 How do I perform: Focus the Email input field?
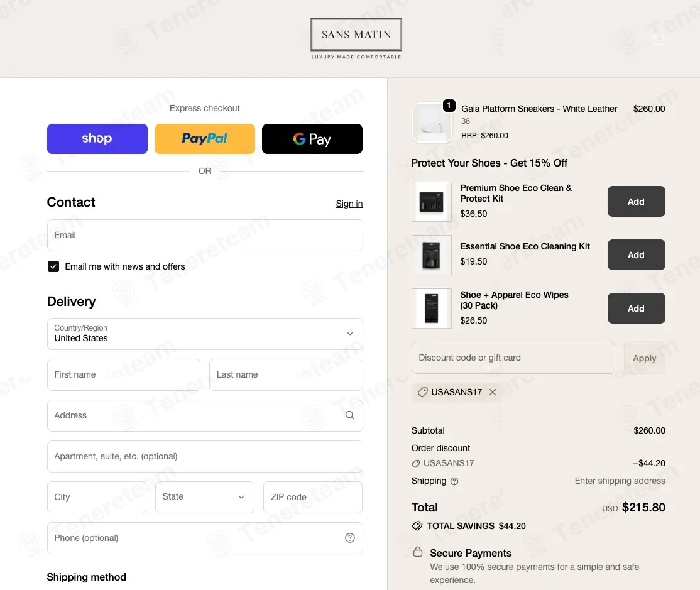(205, 235)
